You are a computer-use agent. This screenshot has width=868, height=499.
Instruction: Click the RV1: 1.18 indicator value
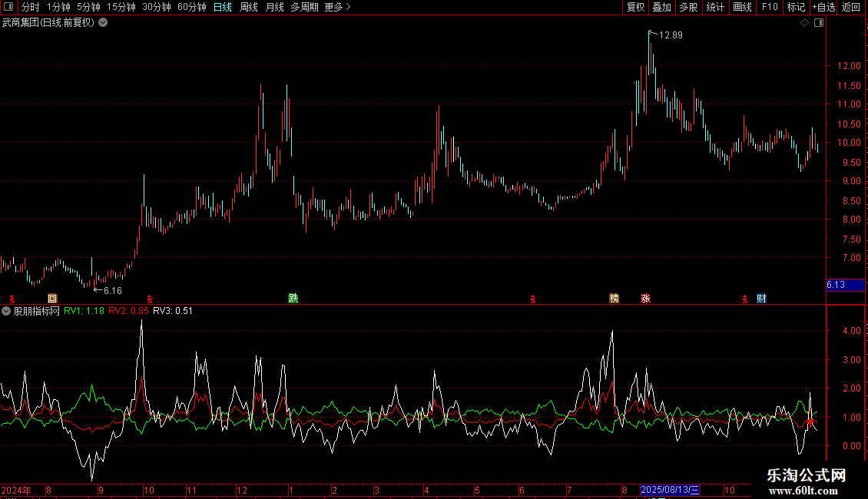pyautogui.click(x=84, y=311)
